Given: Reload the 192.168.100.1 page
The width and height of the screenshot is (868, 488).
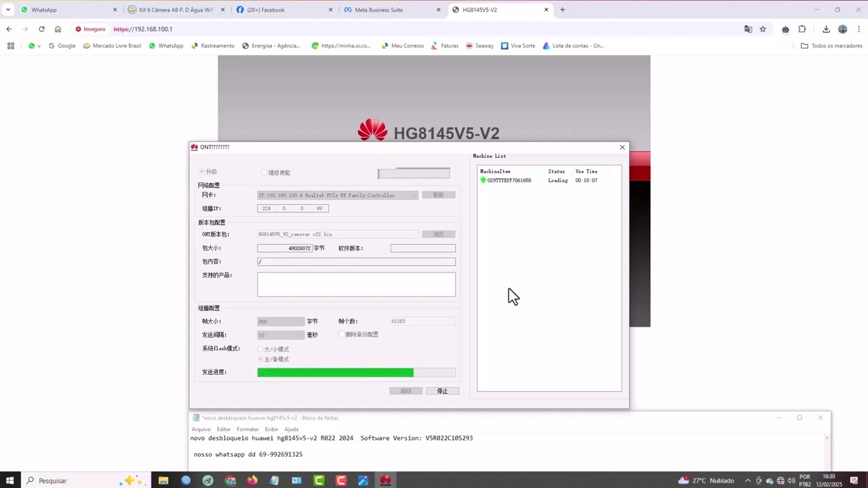Looking at the screenshot, I should tap(41, 29).
